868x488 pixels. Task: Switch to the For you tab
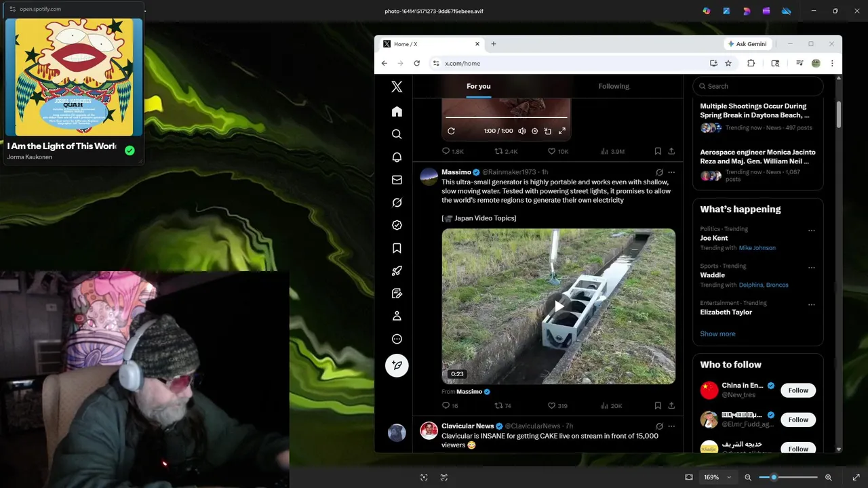coord(478,86)
